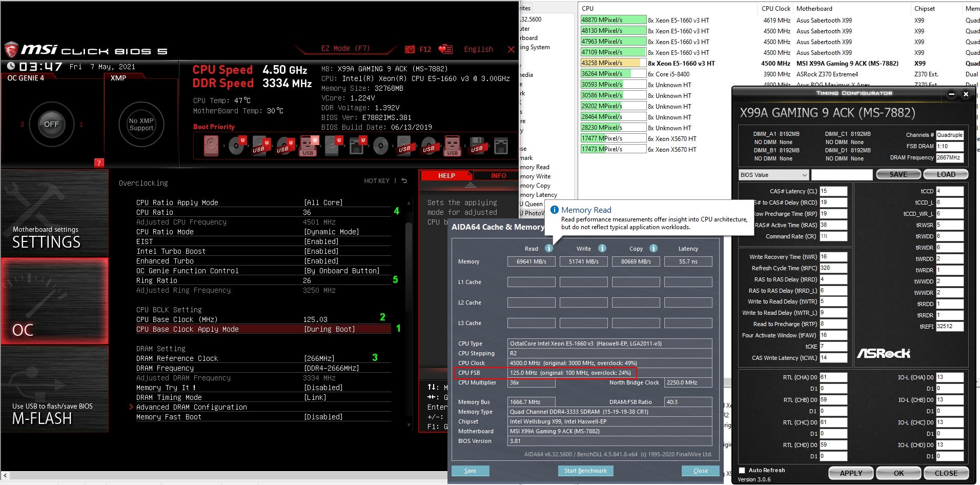
Task: Open the BIOS favorites heart icon
Action: [445, 49]
